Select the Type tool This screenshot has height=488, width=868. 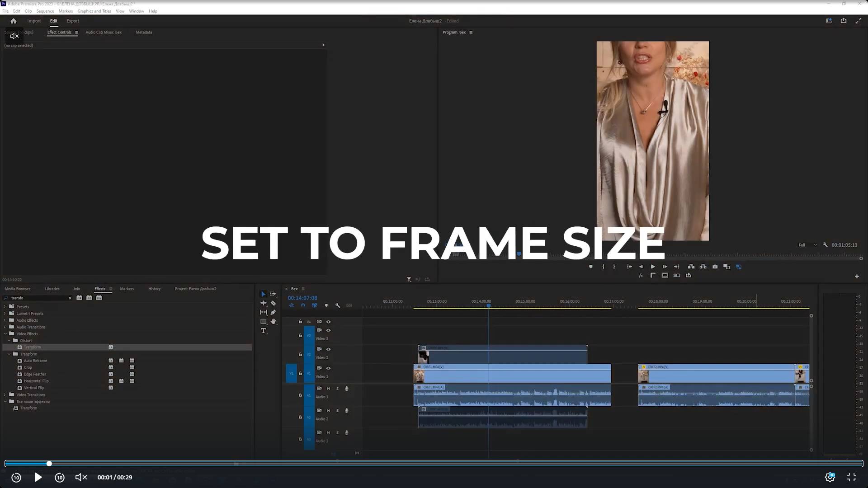(x=264, y=331)
